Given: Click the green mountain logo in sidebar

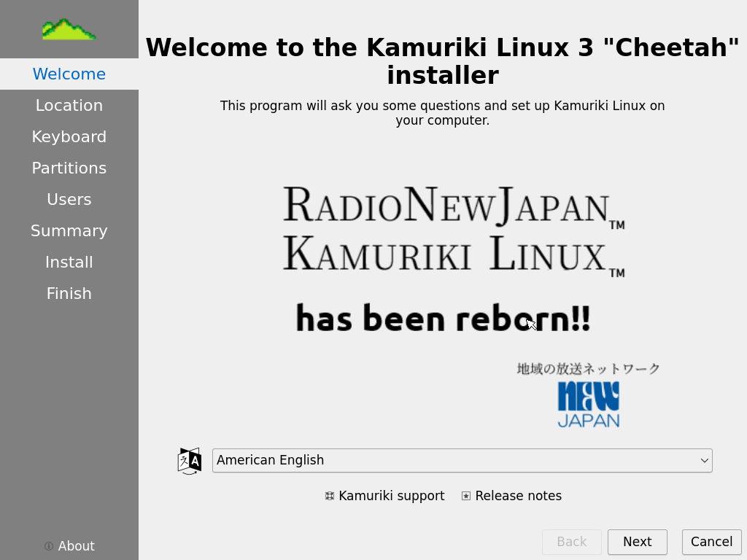Looking at the screenshot, I should [69, 29].
